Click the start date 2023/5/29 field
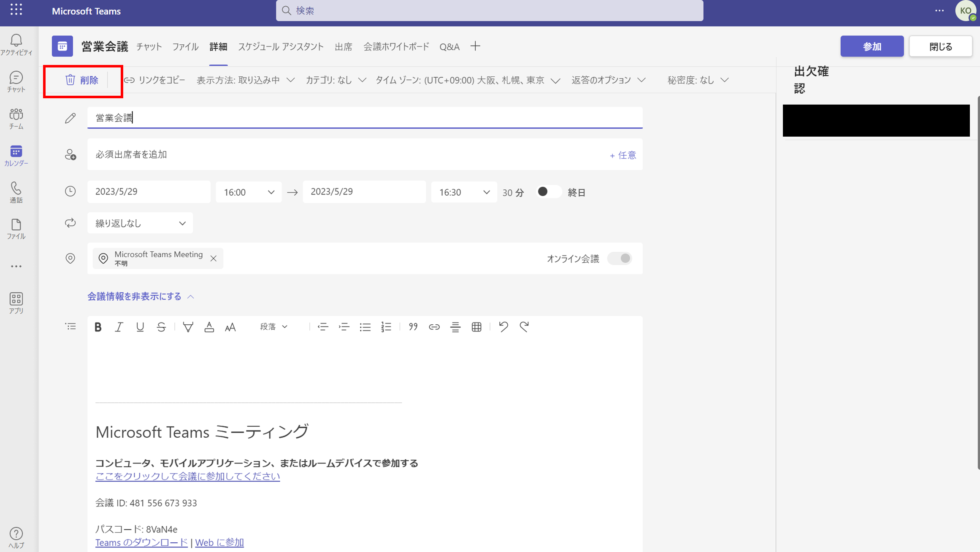The width and height of the screenshot is (980, 552). (149, 192)
